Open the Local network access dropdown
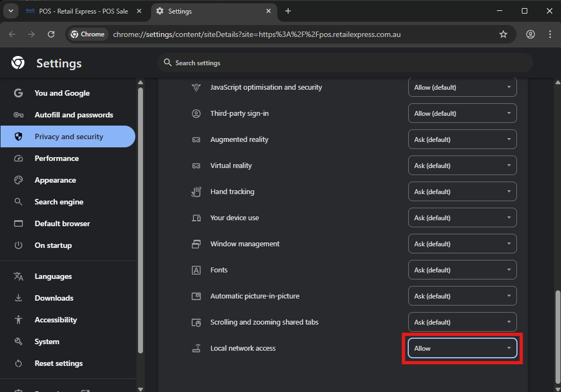Screen dimensions: 561x392 point(462,349)
